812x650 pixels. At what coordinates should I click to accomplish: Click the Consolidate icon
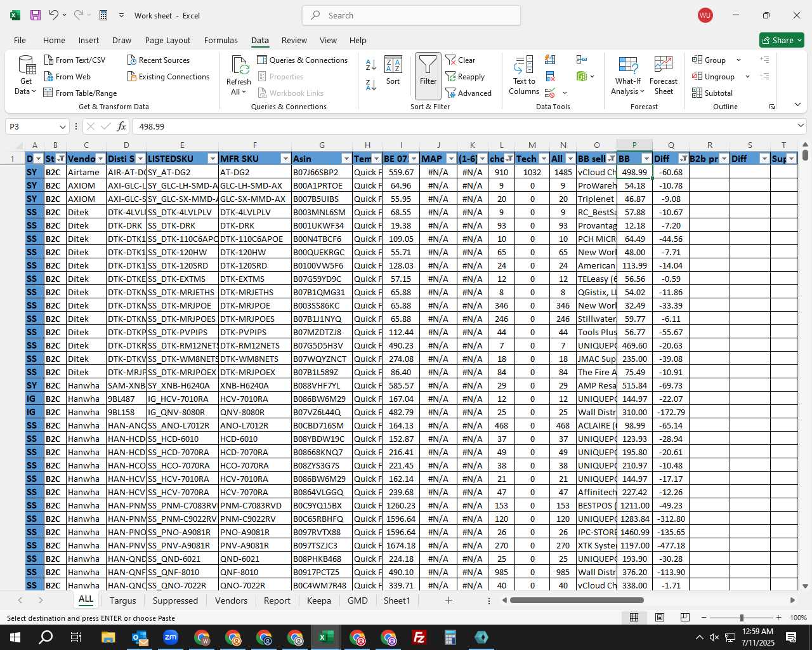click(581, 60)
